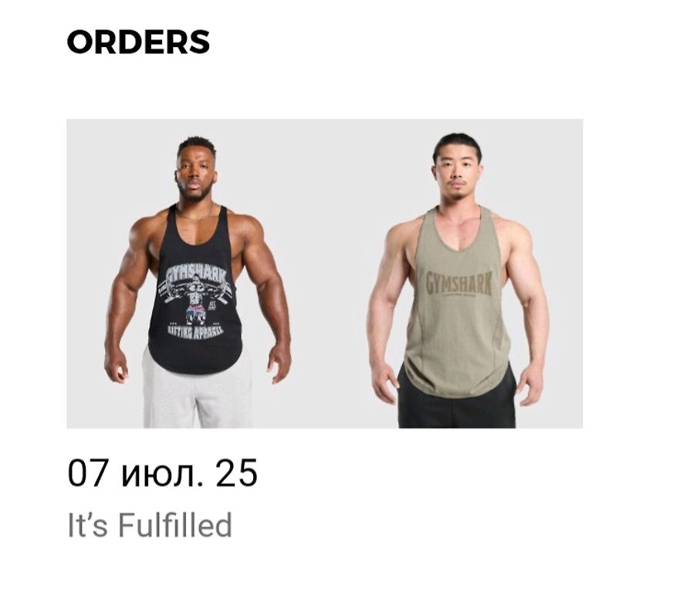The image size is (700, 593).
Task: Click the It's Fulfilled order status
Action: 150,525
